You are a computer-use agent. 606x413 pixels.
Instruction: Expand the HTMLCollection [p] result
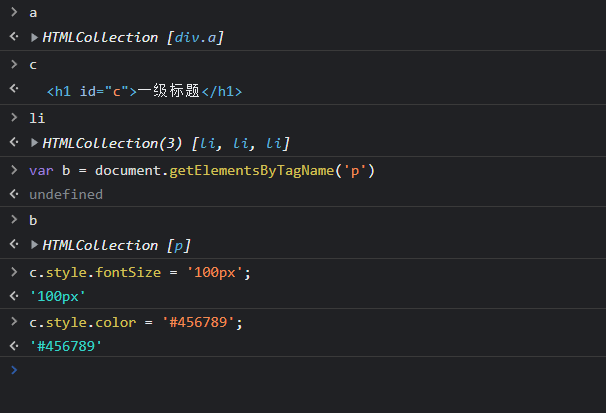point(36,245)
